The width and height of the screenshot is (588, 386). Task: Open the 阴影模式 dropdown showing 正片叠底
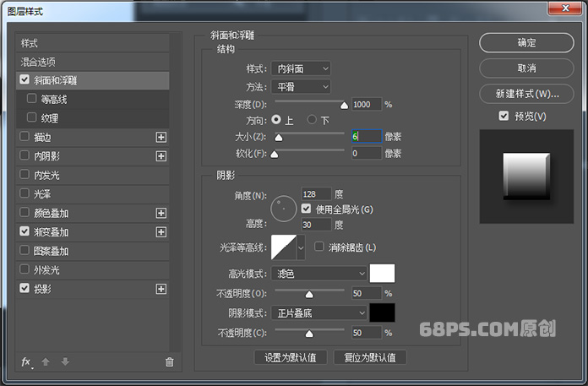tap(318, 313)
